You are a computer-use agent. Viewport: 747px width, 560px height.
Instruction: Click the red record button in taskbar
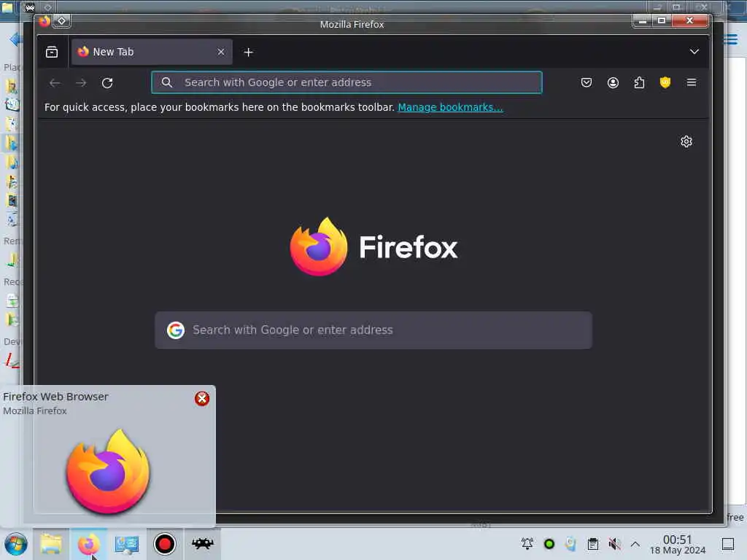(165, 544)
